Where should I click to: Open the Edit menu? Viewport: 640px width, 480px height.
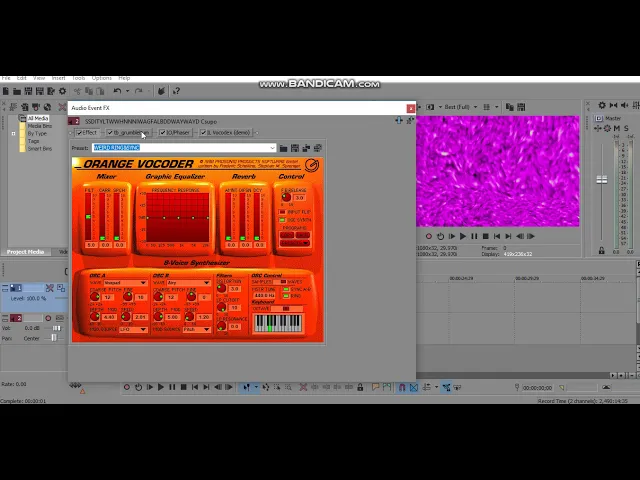[x=22, y=78]
